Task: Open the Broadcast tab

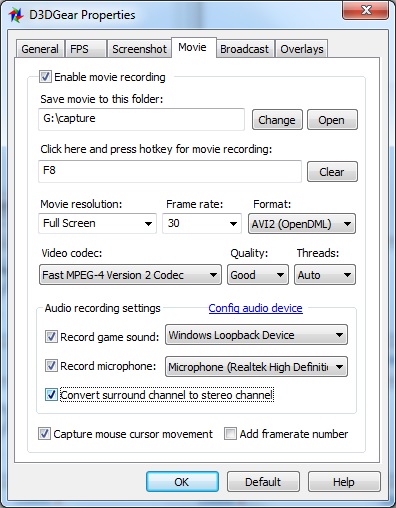Action: coord(245,49)
